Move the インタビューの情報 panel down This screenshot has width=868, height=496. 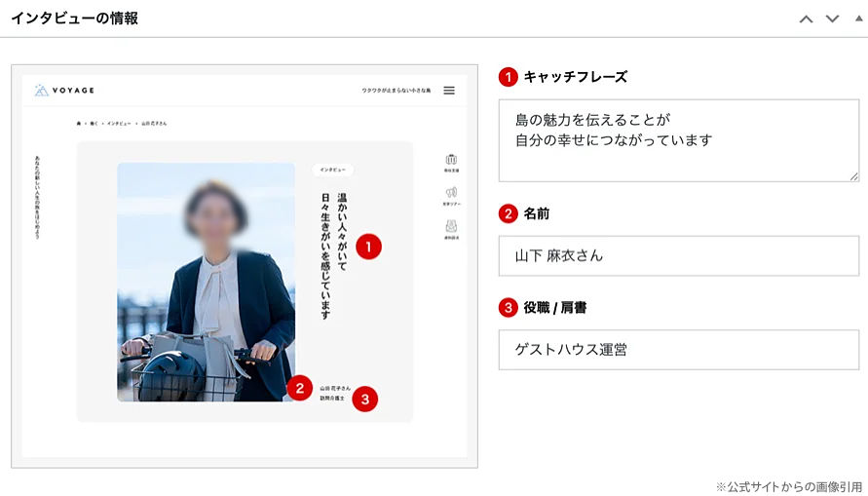pos(832,19)
